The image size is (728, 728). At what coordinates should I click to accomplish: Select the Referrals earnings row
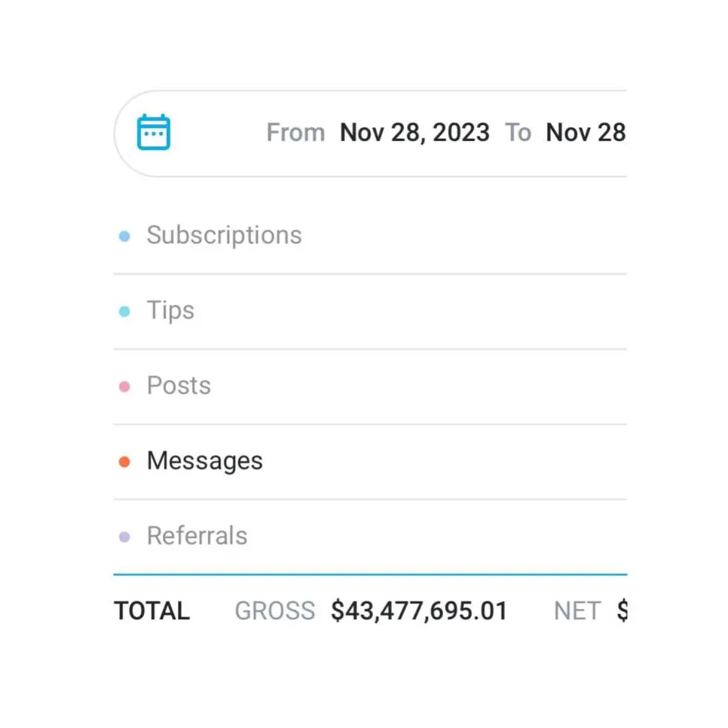tap(197, 537)
